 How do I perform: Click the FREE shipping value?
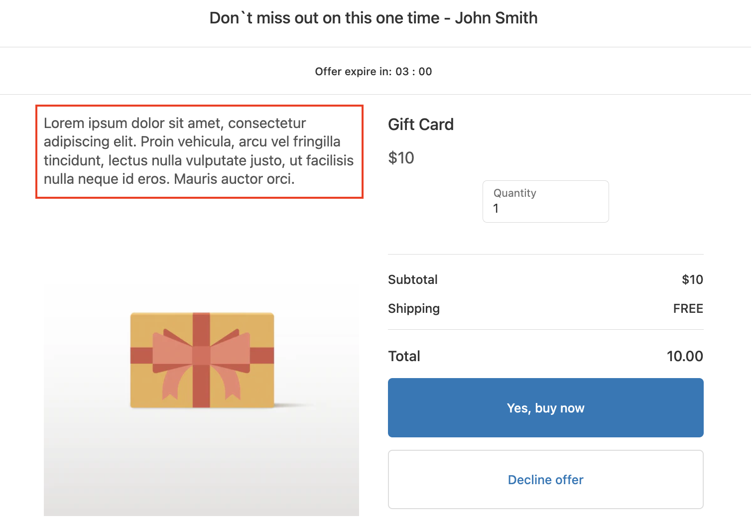pyautogui.click(x=688, y=309)
